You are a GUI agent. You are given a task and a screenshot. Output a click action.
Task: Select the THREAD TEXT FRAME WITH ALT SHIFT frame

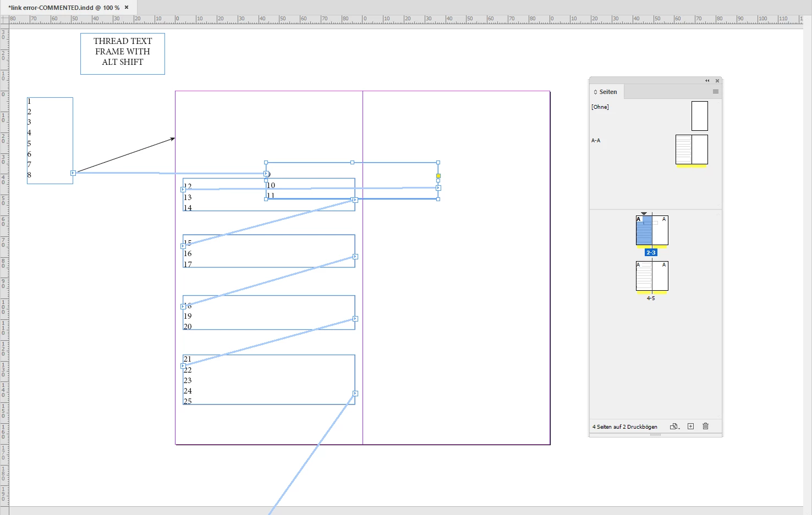click(123, 53)
